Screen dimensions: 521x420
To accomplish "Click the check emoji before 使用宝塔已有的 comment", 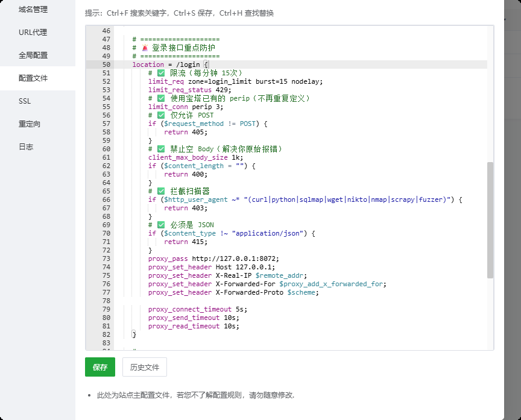I will click(x=161, y=98).
